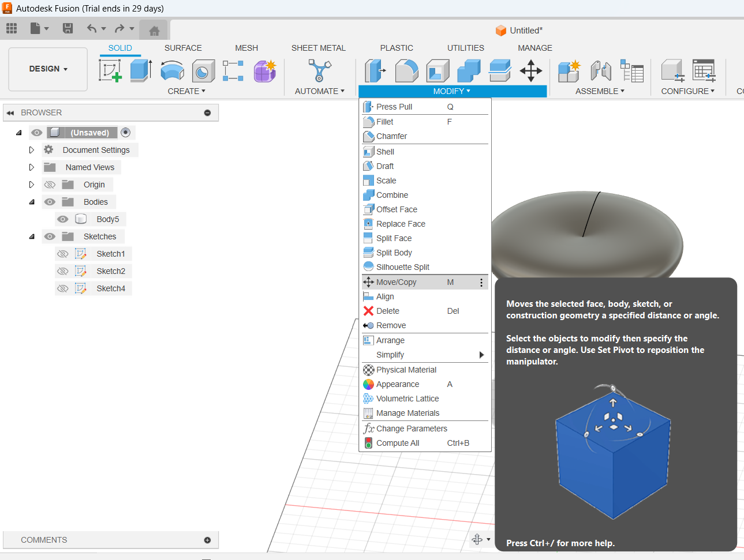The width and height of the screenshot is (744, 560).
Task: Select the Create Form tool
Action: coord(265,71)
